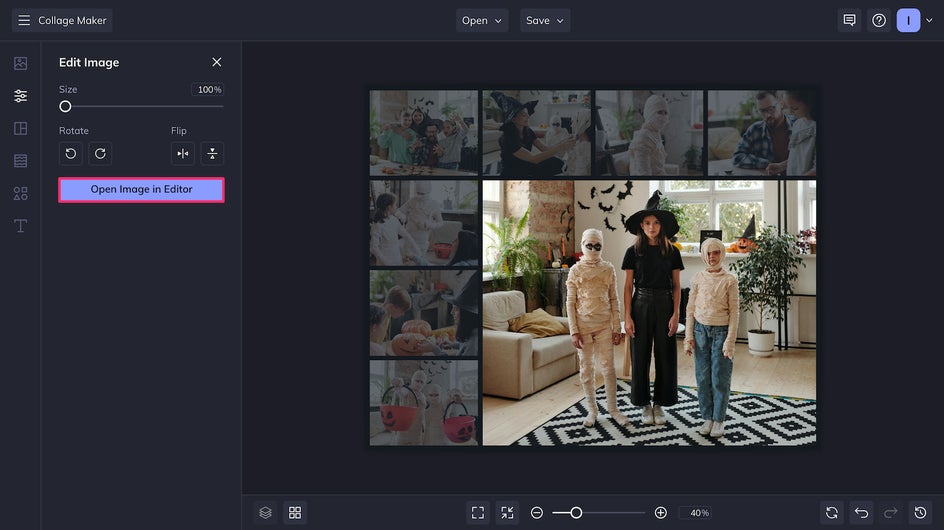This screenshot has height=530, width=944.
Task: Open the Image Manager sidebar icon
Action: coord(20,63)
